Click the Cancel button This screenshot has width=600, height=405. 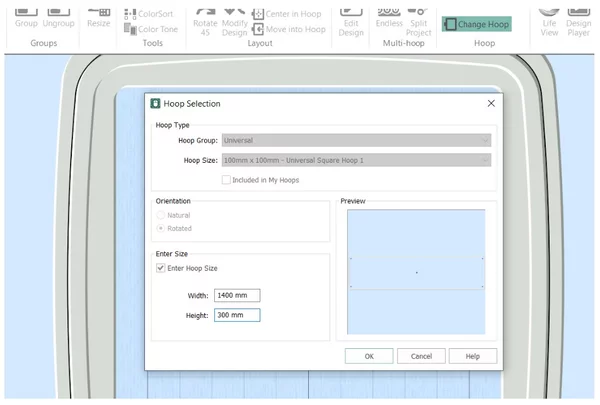coord(421,356)
